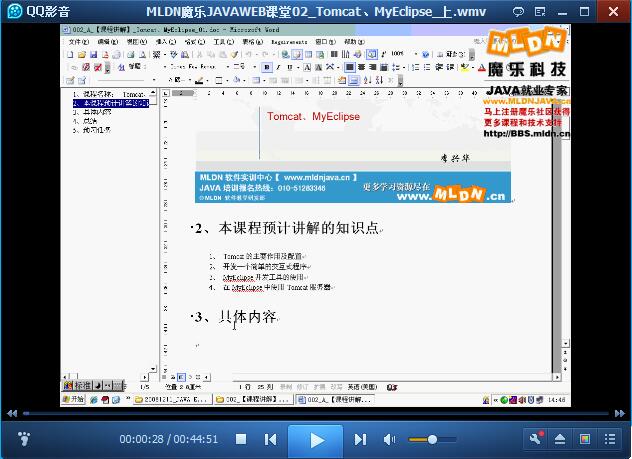
Task: Click the Open folder icon in Word toolbar
Action: pos(82,54)
